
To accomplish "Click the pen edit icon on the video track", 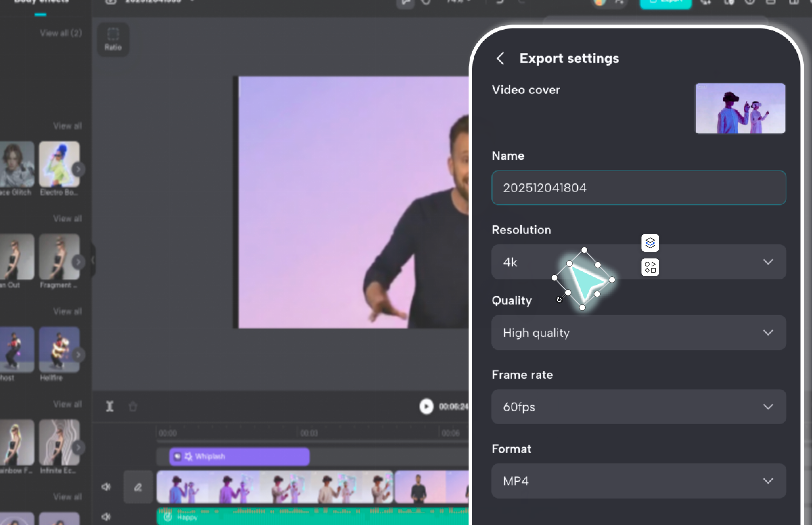I will point(138,487).
